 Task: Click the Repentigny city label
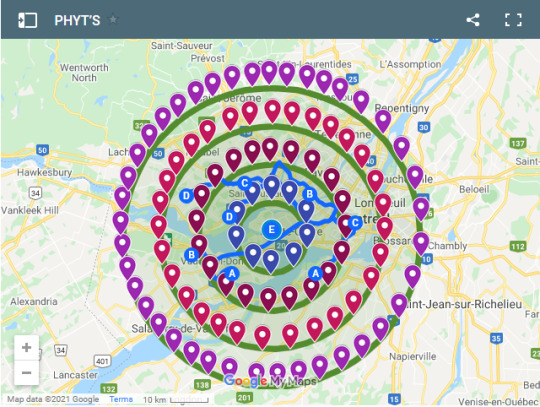(402, 108)
